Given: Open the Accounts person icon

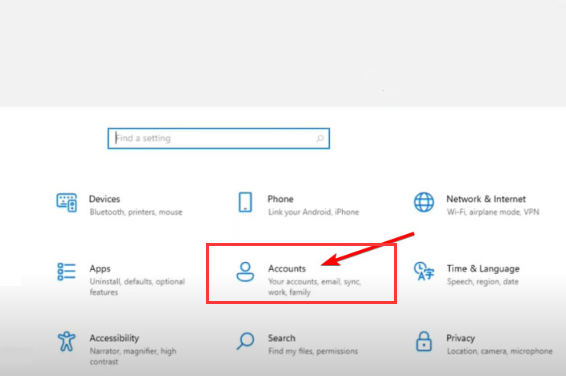Looking at the screenshot, I should (245, 272).
